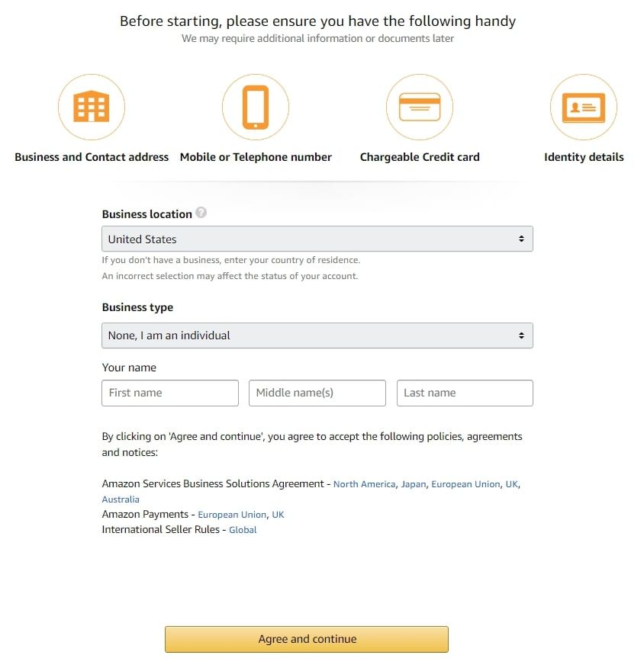This screenshot has width=644, height=671.
Task: Open the Global International Seller Rules
Action: coord(243,529)
